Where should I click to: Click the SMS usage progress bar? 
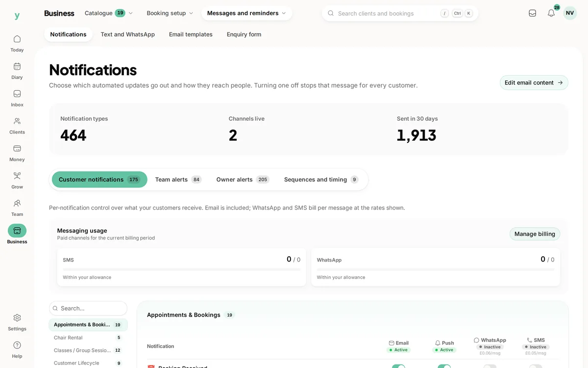pyautogui.click(x=182, y=269)
